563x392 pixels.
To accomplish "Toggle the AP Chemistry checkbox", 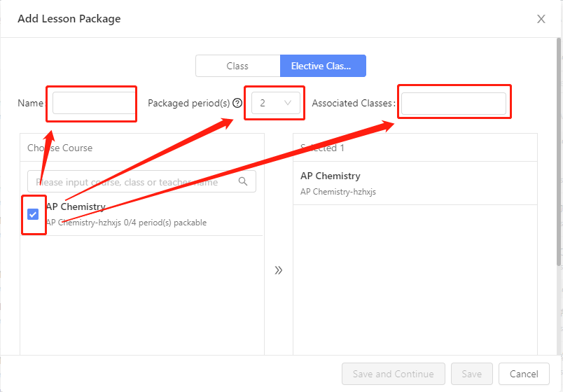I will (x=33, y=214).
